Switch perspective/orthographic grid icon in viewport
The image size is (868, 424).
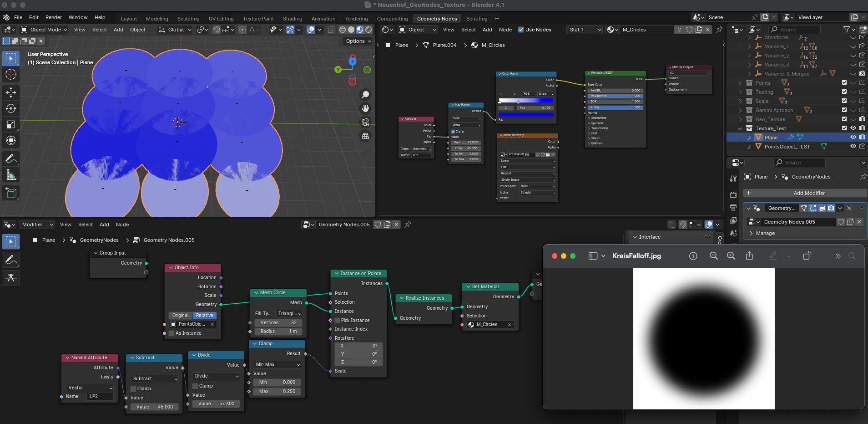click(x=365, y=136)
